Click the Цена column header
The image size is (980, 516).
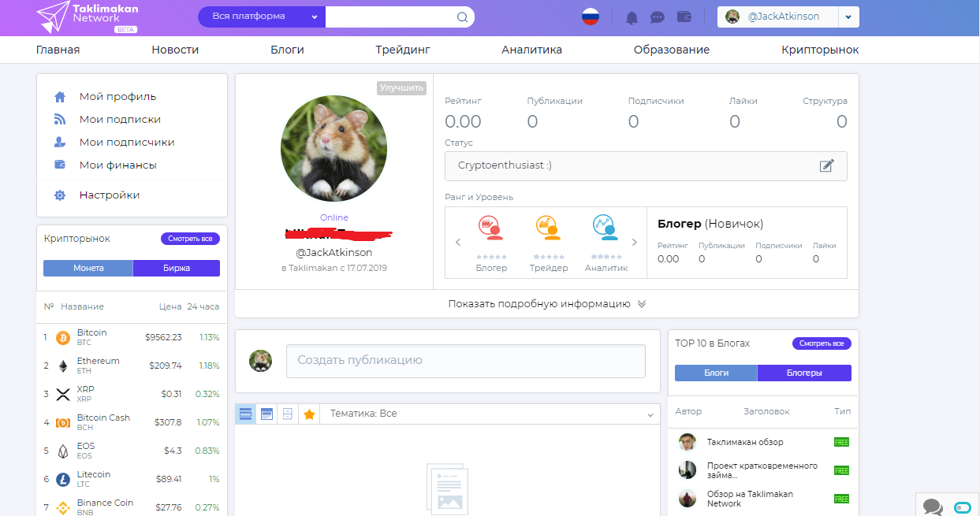coord(170,306)
